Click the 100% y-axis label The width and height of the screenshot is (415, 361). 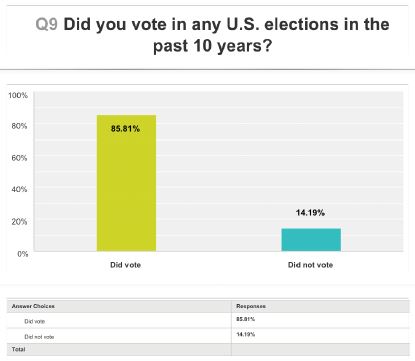point(18,95)
